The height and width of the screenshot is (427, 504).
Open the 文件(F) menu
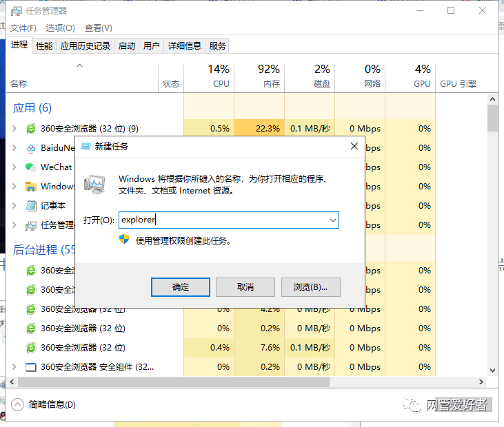[23, 28]
